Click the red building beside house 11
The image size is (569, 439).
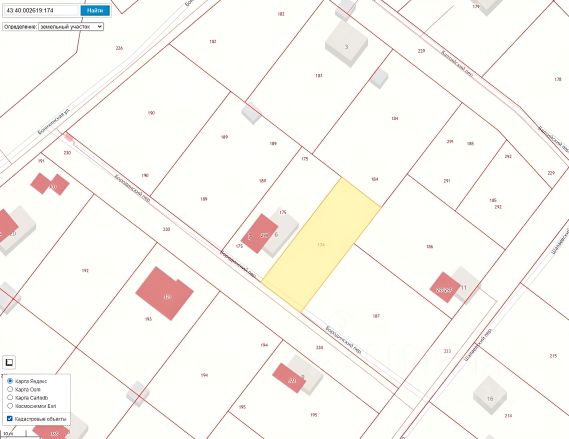pos(445,287)
